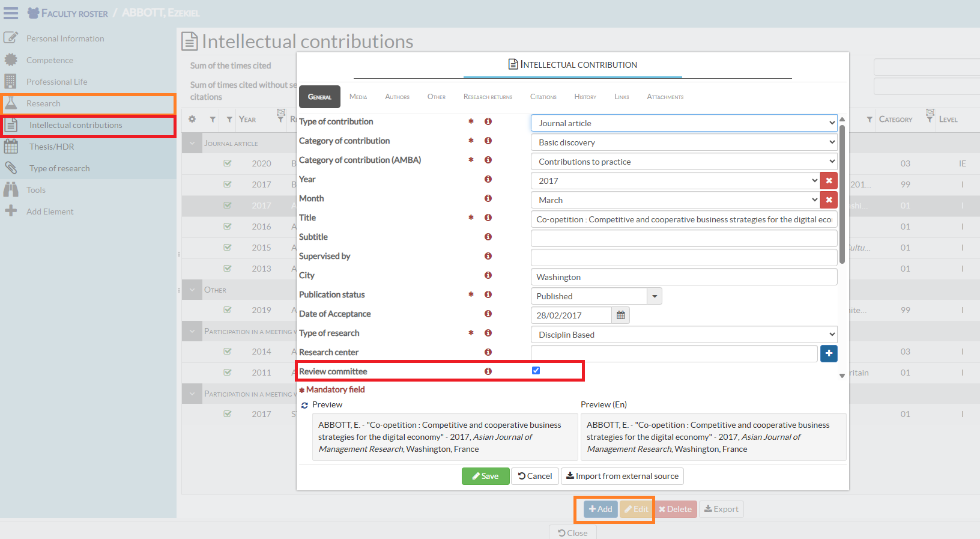980x539 pixels.
Task: Expand the Publication status dropdown arrow
Action: click(655, 296)
